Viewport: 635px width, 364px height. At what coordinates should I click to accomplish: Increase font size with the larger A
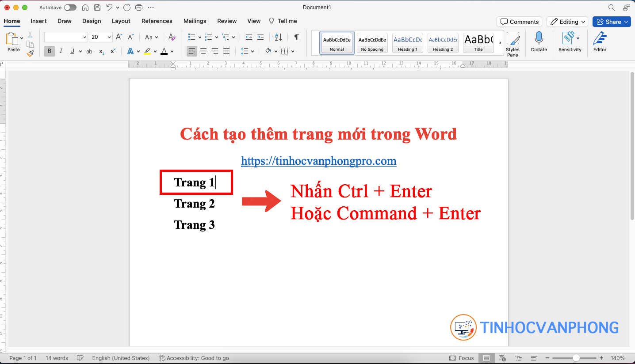pos(119,37)
